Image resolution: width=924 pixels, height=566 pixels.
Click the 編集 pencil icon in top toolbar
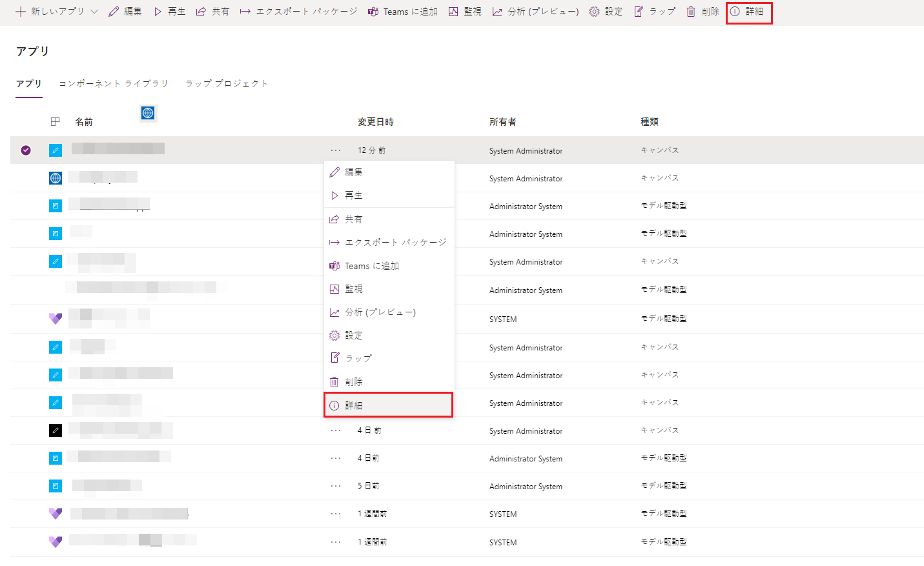tap(114, 12)
